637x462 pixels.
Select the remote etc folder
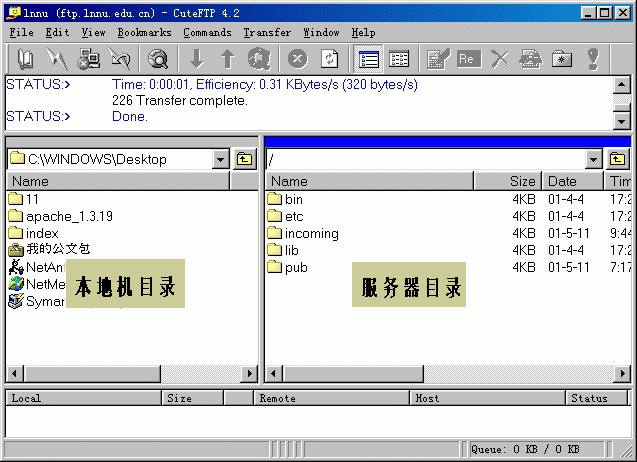(286, 217)
